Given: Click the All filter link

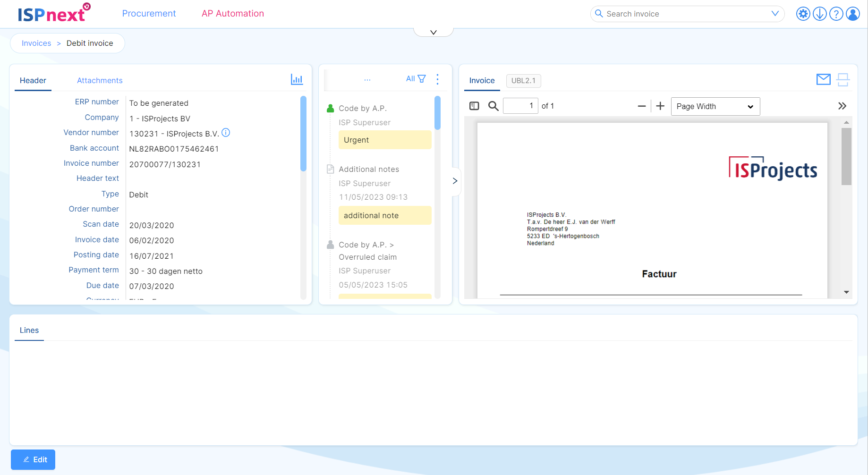Looking at the screenshot, I should click(410, 79).
